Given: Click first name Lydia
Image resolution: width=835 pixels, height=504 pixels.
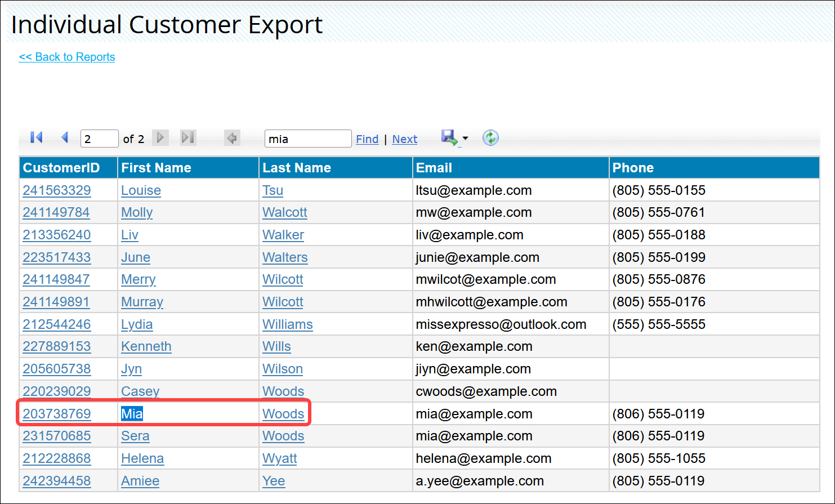Looking at the screenshot, I should 137,324.
